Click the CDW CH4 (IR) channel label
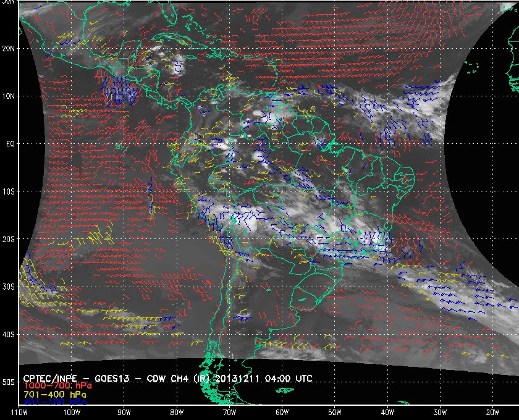This screenshot has width=519, height=420. click(177, 378)
